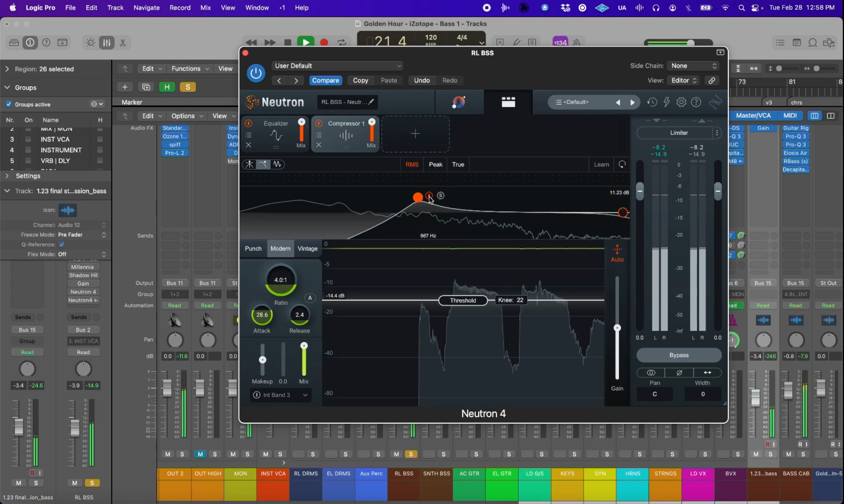Switch compressor to Modern mode
Screen dimensions: 844x504
pyautogui.click(x=280, y=248)
